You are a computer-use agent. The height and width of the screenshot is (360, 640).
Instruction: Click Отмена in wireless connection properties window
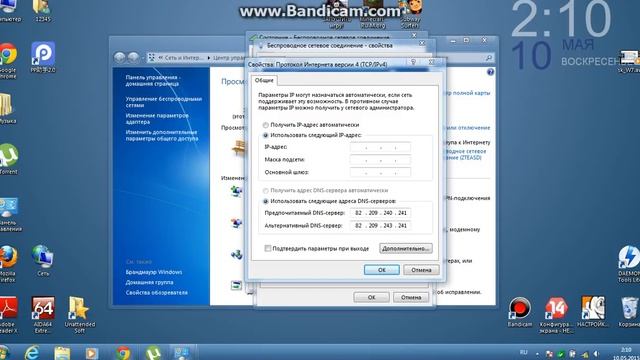tap(411, 297)
